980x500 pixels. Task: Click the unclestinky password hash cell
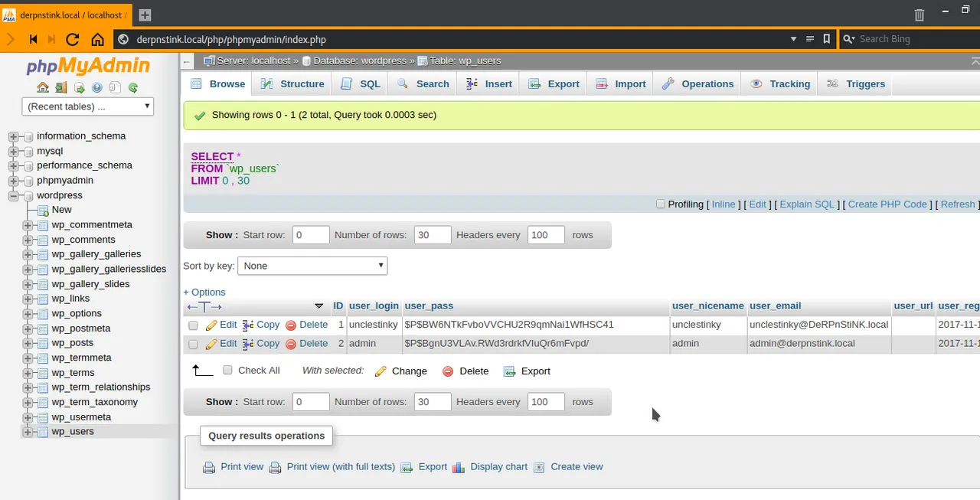(535, 325)
